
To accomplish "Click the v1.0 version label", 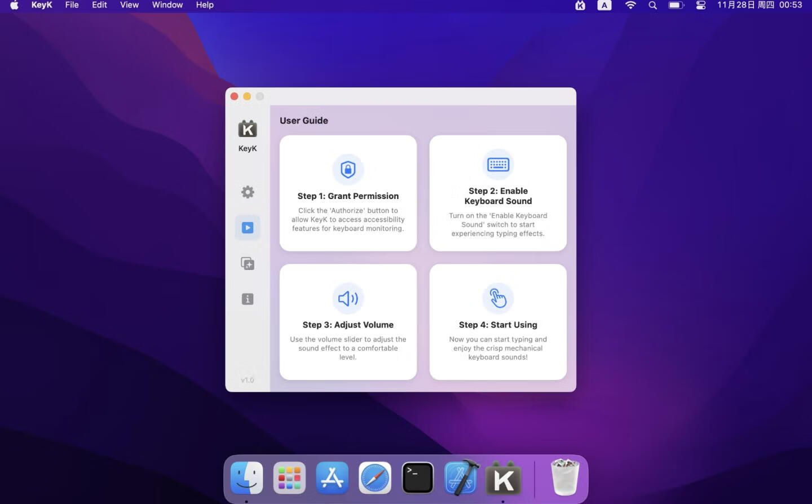I will click(x=248, y=380).
